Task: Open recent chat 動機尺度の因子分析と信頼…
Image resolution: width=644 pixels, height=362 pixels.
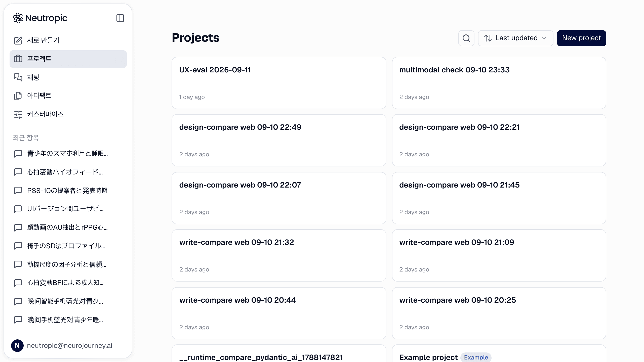Action: (x=68, y=264)
